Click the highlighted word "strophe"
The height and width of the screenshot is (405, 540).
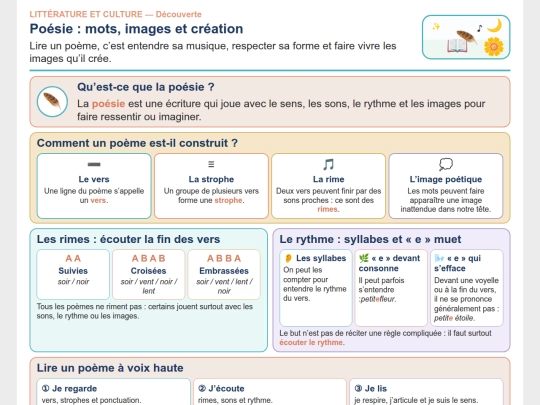228,200
